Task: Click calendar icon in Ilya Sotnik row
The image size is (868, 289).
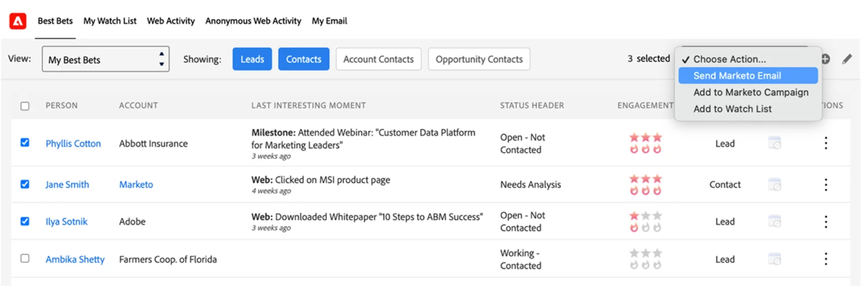Action: coord(774,222)
